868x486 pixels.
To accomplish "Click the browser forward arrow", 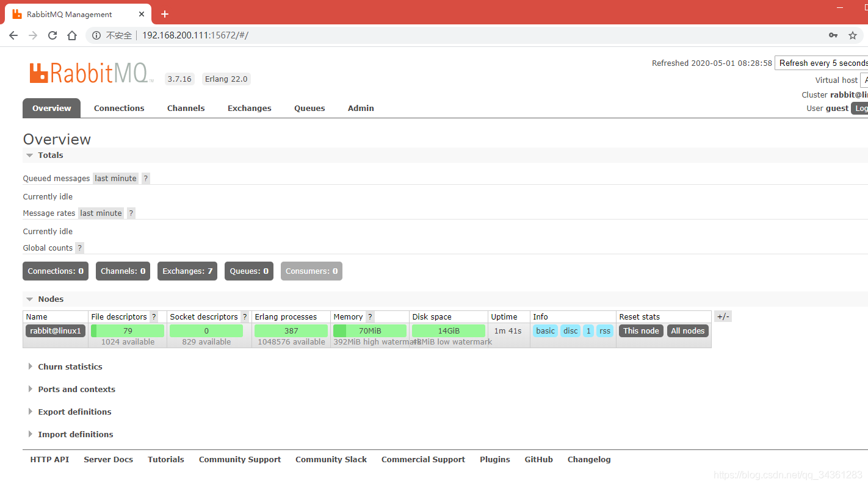I will click(x=33, y=35).
